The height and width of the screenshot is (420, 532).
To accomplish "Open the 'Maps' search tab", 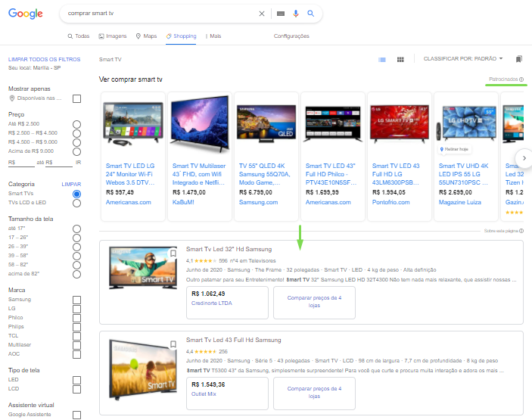I will point(146,36).
